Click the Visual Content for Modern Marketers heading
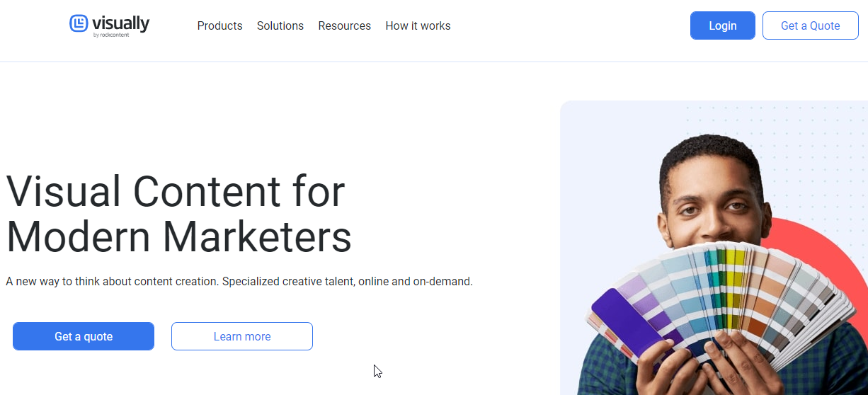 point(178,213)
